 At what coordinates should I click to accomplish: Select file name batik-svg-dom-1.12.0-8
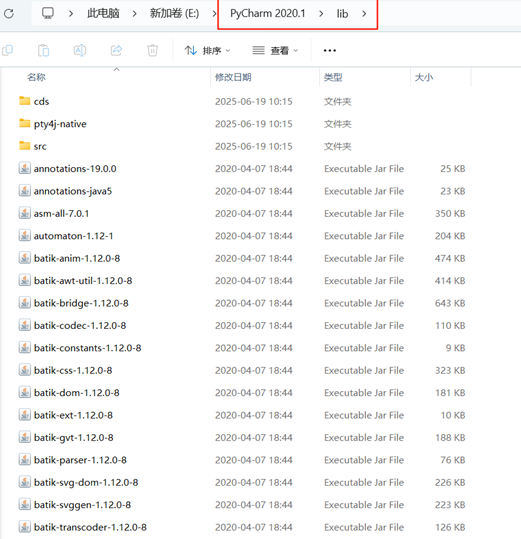pyautogui.click(x=86, y=483)
